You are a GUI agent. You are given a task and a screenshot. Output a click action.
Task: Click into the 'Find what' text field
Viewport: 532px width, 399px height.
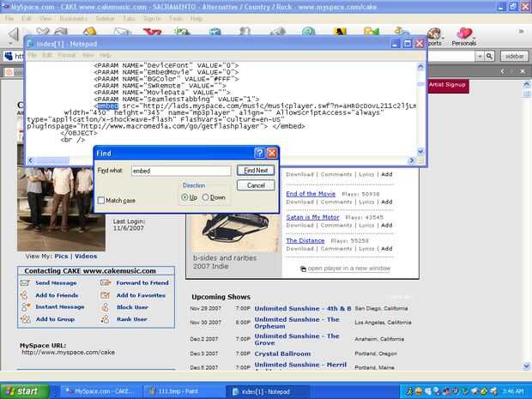tap(181, 171)
